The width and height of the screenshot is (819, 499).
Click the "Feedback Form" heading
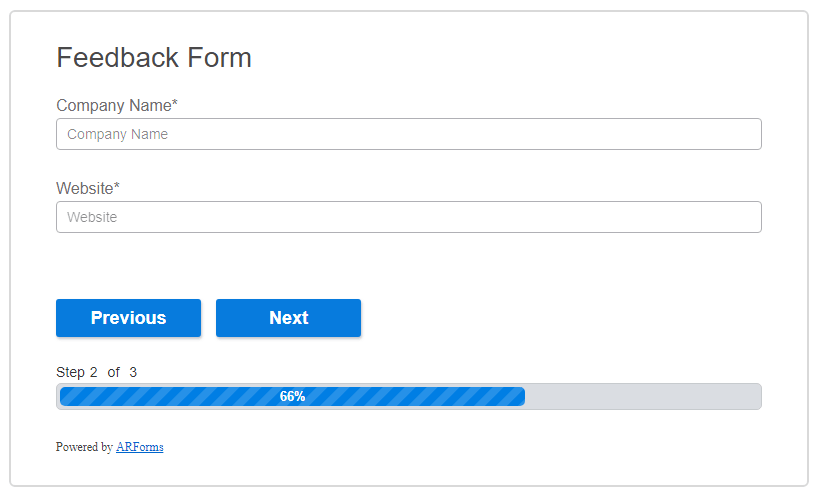click(x=154, y=58)
